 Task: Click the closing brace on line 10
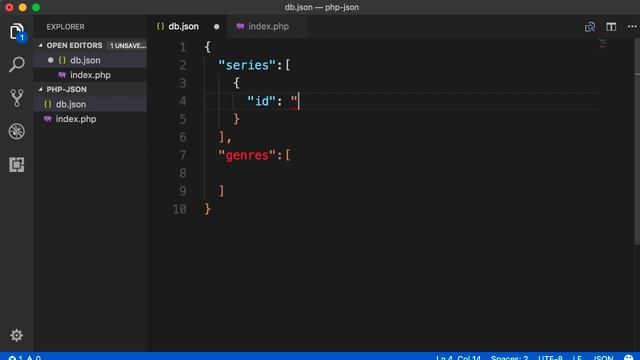[207, 209]
